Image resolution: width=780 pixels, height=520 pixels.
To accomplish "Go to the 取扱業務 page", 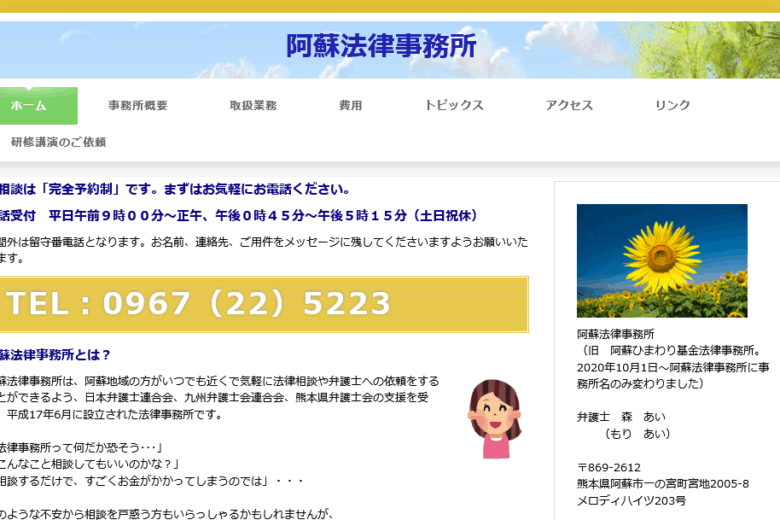I will coord(253,105).
